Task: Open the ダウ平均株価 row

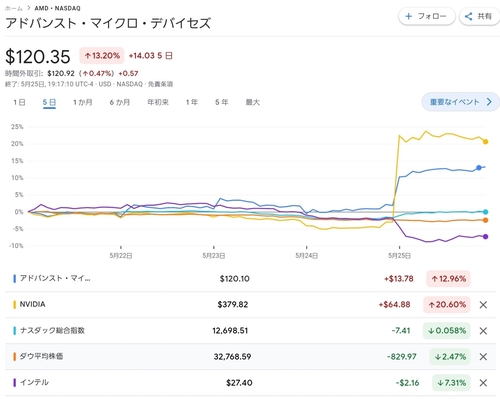Action: (250, 357)
